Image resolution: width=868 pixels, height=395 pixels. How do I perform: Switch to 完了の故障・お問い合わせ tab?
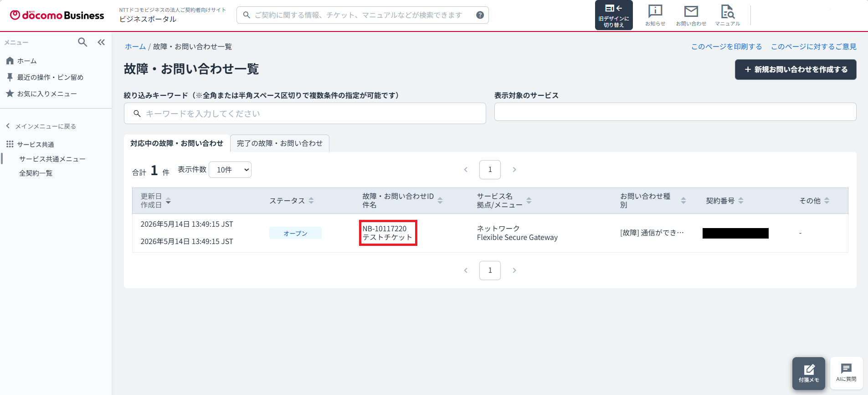[280, 143]
